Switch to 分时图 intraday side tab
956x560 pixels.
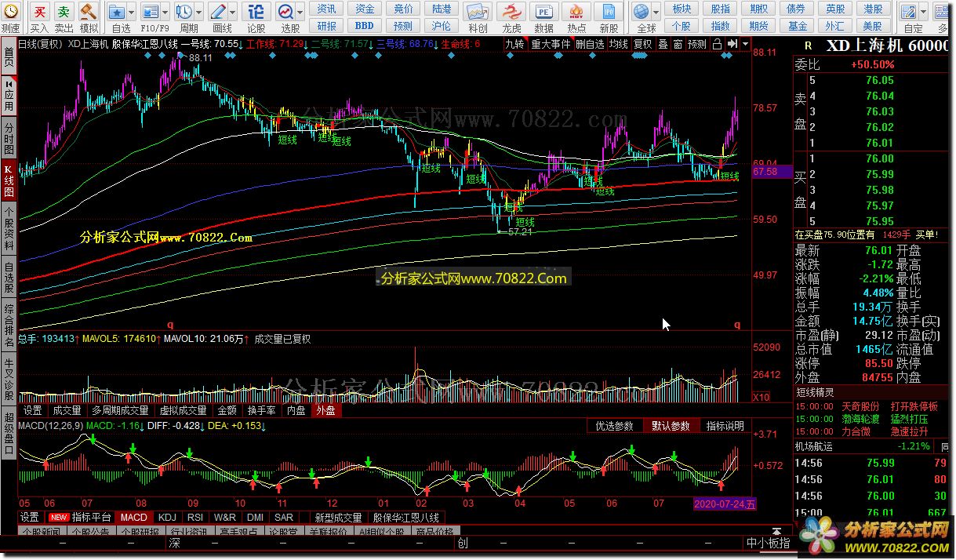pyautogui.click(x=9, y=139)
